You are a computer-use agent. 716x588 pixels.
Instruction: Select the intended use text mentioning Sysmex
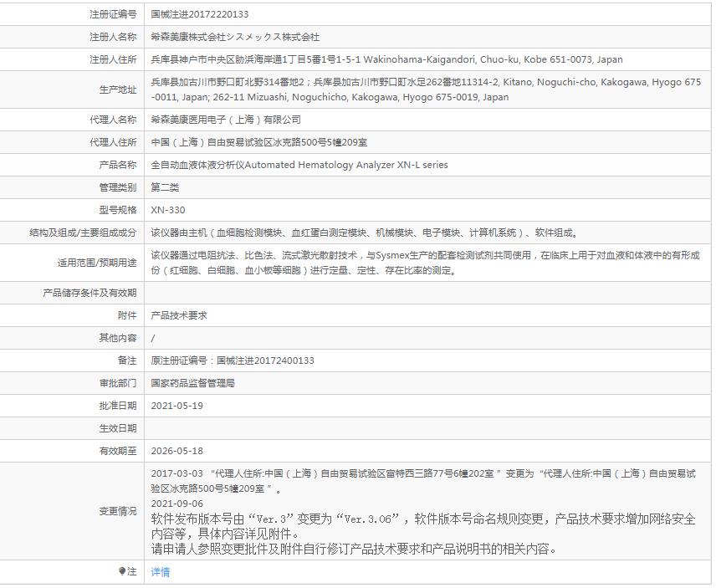(x=426, y=263)
